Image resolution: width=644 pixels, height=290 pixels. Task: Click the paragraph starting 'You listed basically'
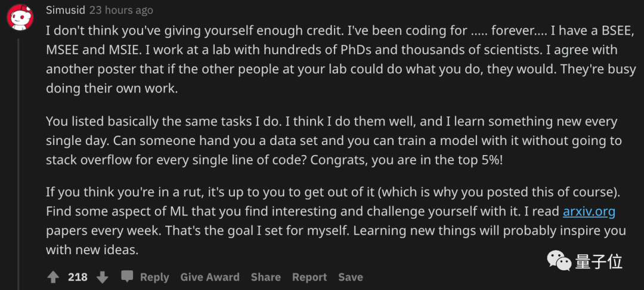pyautogui.click(x=333, y=141)
